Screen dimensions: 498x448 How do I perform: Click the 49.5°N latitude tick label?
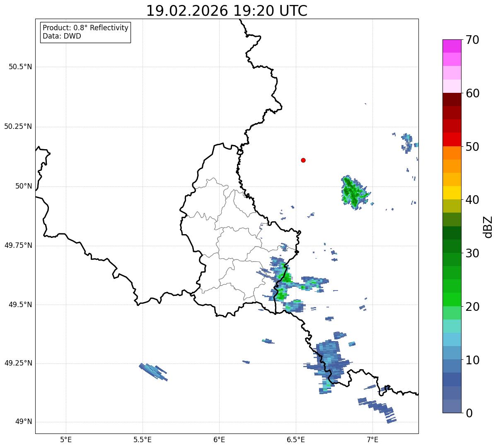pos(20,305)
